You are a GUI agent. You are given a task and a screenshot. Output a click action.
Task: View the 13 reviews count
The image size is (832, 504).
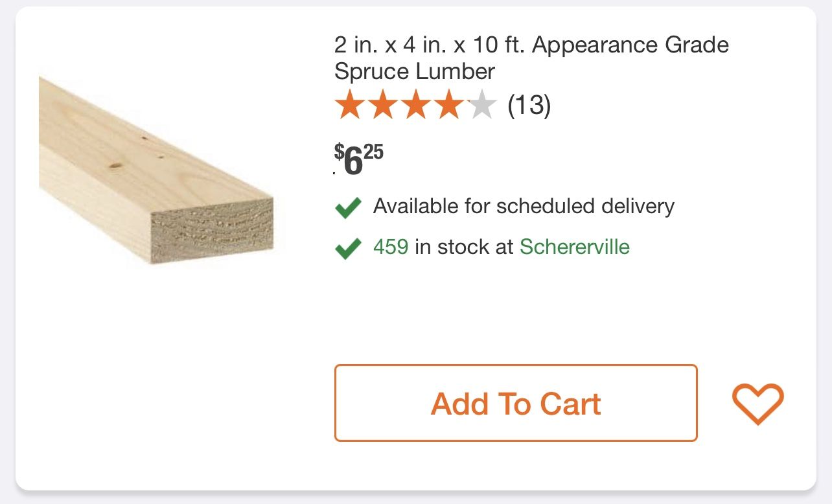tap(529, 105)
